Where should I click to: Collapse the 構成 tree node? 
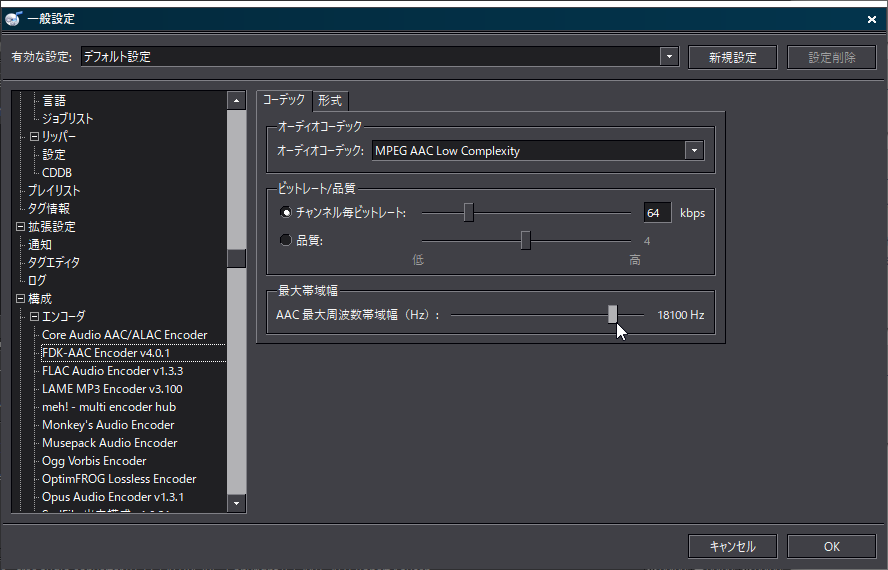20,299
